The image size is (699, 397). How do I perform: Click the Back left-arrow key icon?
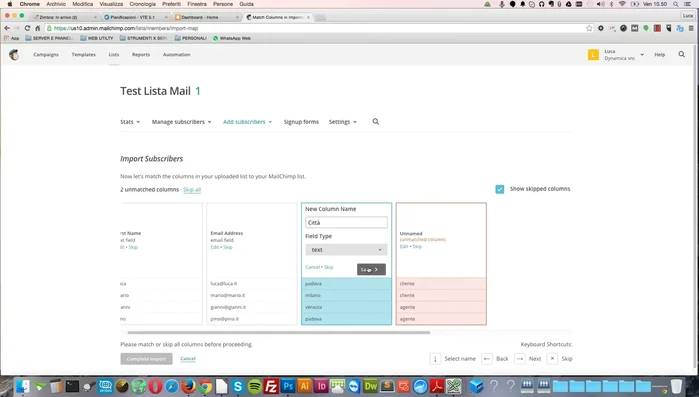coord(487,359)
